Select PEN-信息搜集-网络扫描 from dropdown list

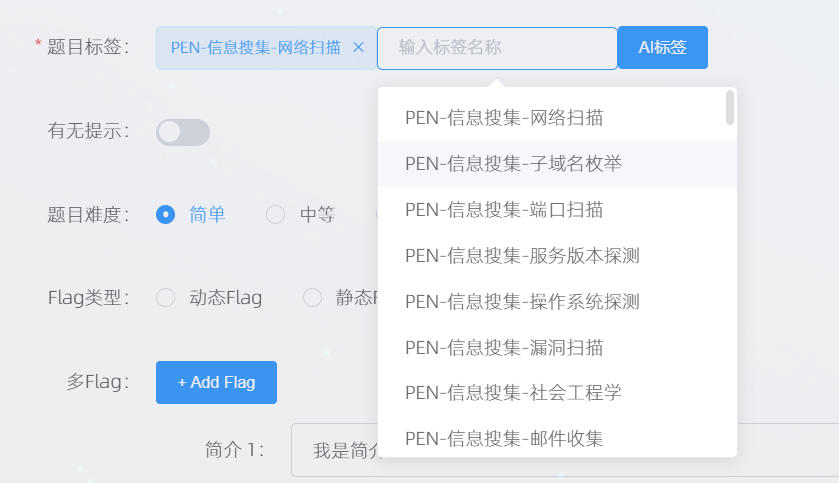[x=504, y=118]
